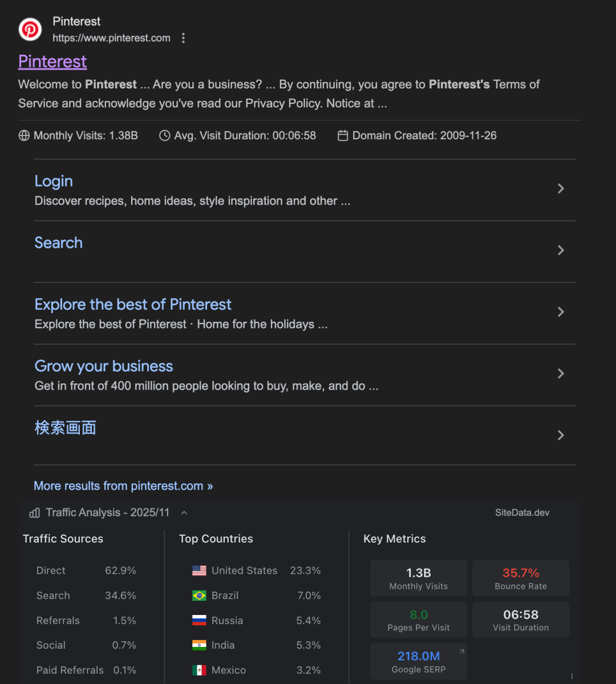Expand Grow your business chevron
This screenshot has width=616, height=684.
click(561, 374)
